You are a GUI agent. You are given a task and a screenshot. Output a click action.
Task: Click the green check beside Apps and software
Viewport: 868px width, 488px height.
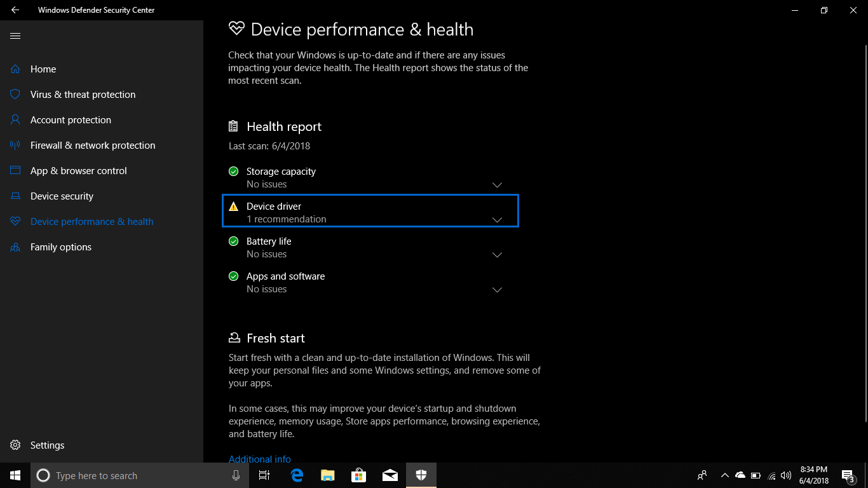point(234,276)
